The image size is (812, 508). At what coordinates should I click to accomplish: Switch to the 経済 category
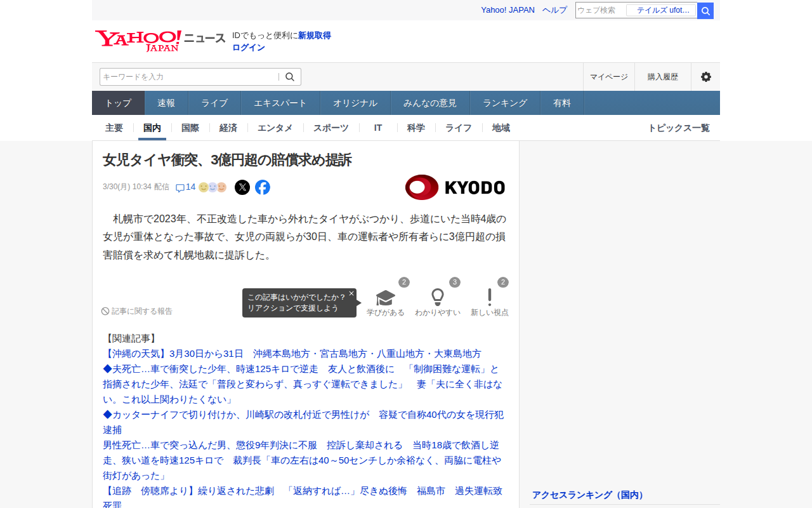pyautogui.click(x=228, y=128)
